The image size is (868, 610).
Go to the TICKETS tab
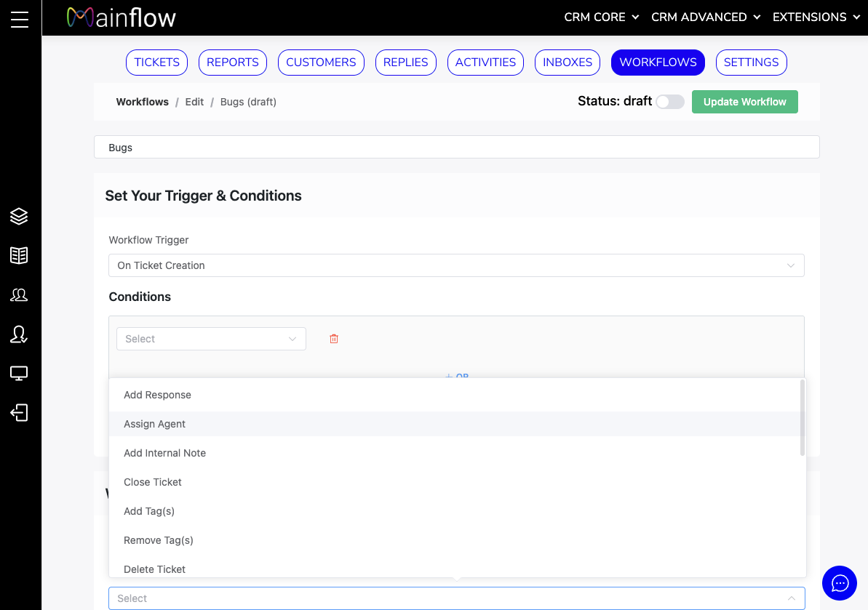156,63
